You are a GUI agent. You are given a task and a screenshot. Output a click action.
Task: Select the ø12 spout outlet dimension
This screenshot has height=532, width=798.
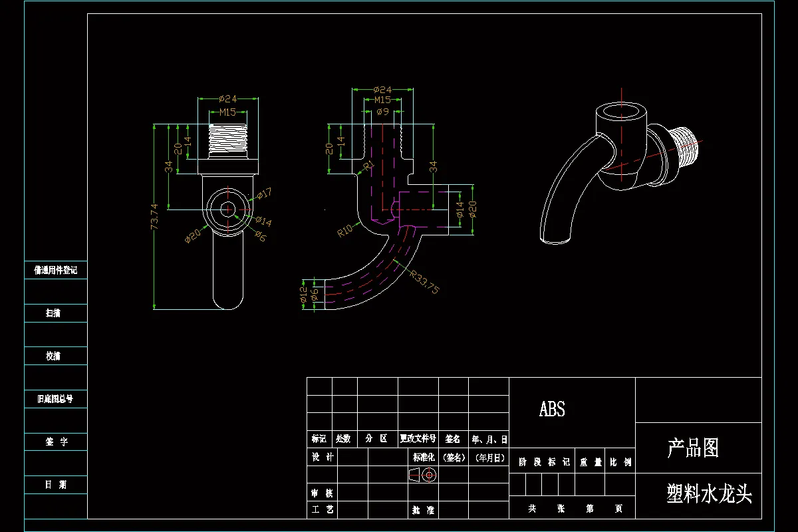coord(304,294)
